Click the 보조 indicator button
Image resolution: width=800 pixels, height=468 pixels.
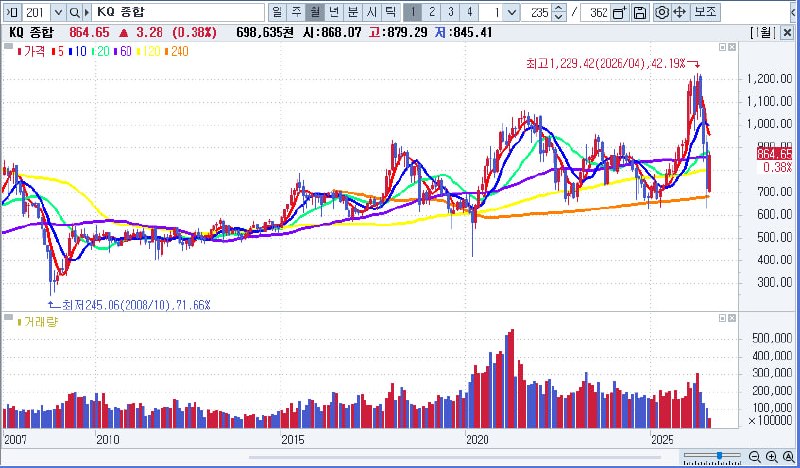pos(706,12)
